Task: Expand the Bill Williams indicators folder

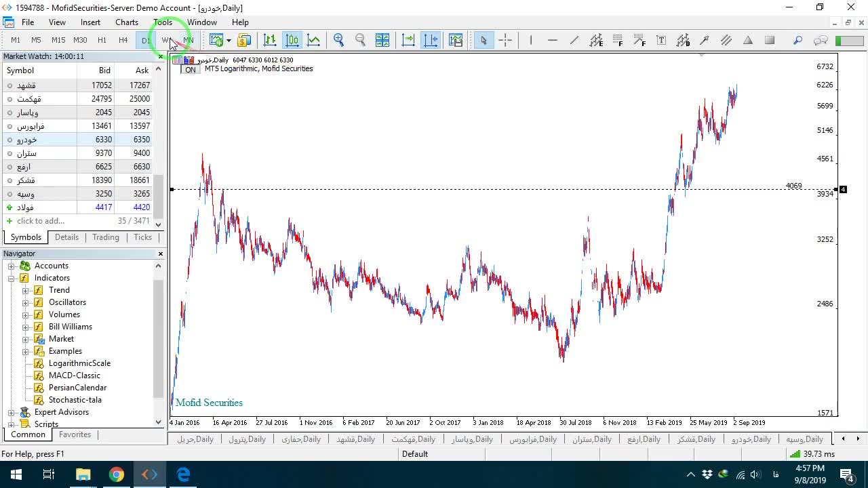Action: pos(26,327)
